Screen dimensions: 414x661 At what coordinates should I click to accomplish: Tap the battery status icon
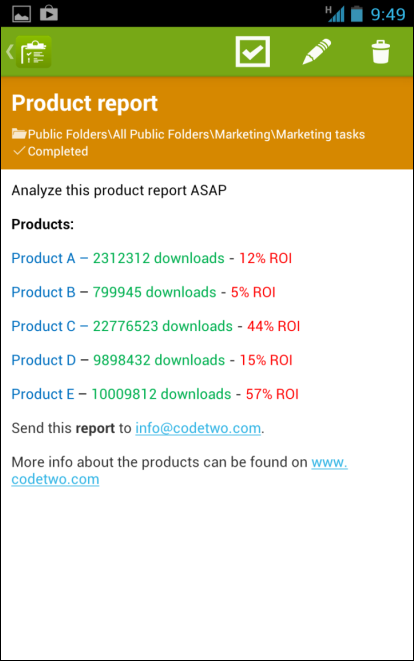tap(357, 14)
